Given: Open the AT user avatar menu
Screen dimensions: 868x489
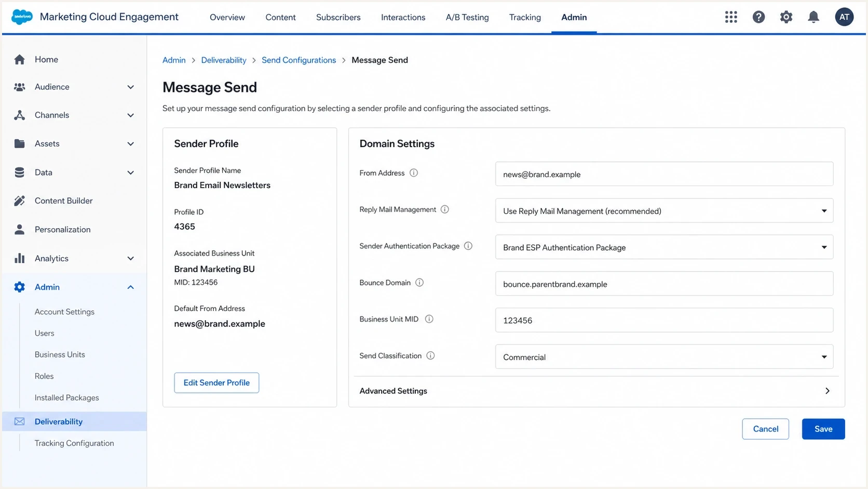Looking at the screenshot, I should pyautogui.click(x=844, y=17).
